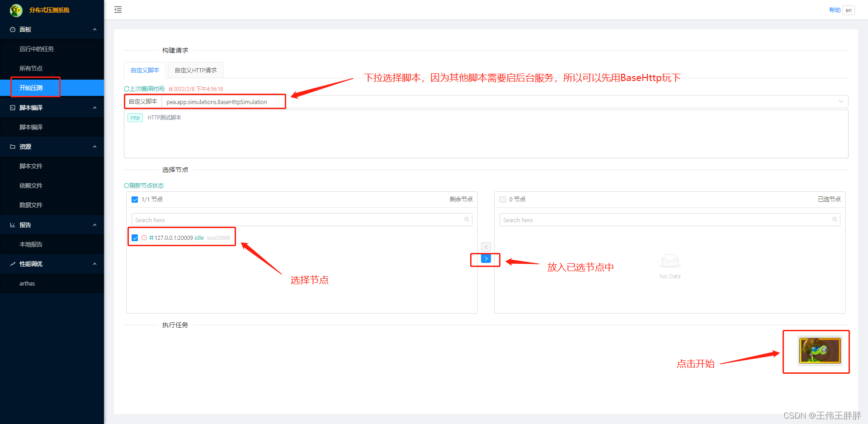Uncheck the 127.0.0.1:20009 node checkbox
Viewport: 868px width, 424px height.
[x=135, y=237]
